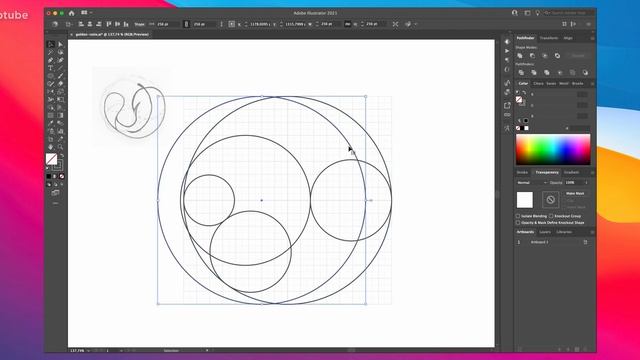Viewport: 640px width, 360px height.
Task: Pick the Eyedropper tool
Action: pos(51,123)
